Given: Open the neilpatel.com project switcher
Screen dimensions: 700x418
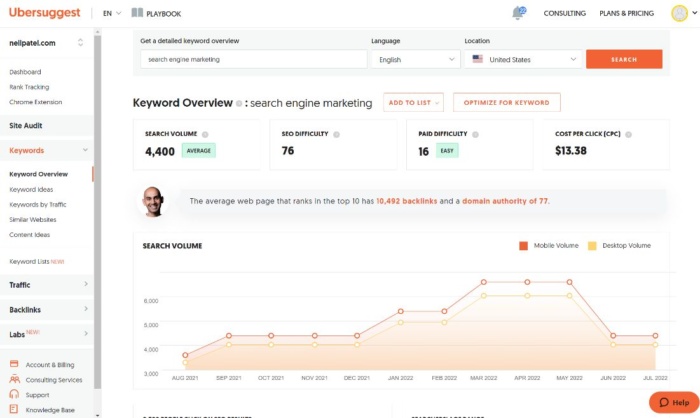Looking at the screenshot, I should pyautogui.click(x=46, y=43).
